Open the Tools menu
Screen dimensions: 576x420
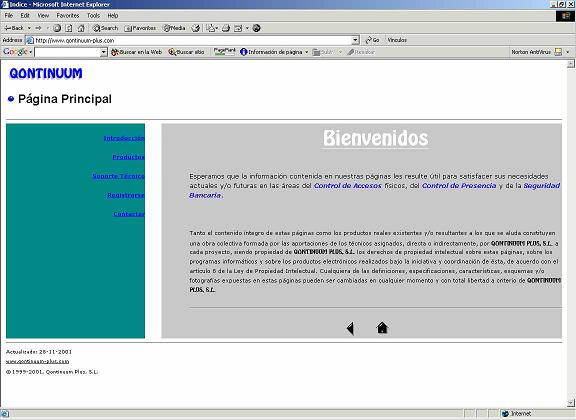tap(93, 15)
